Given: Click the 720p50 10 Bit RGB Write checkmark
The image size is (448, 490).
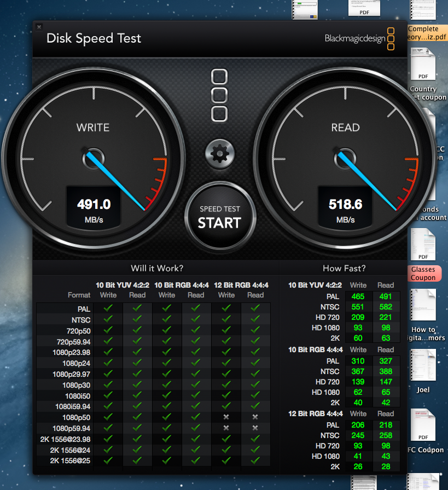Looking at the screenshot, I should pyautogui.click(x=167, y=330).
